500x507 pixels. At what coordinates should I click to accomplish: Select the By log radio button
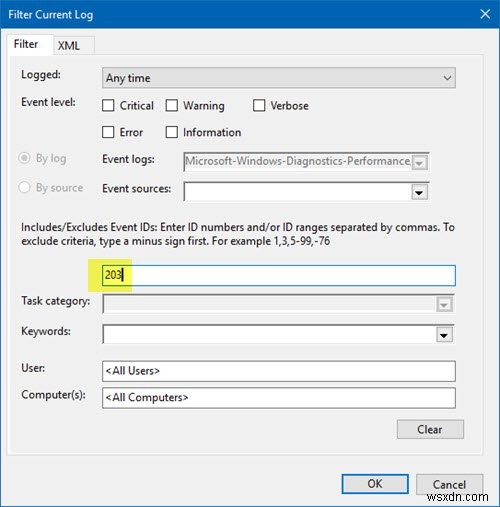24,158
